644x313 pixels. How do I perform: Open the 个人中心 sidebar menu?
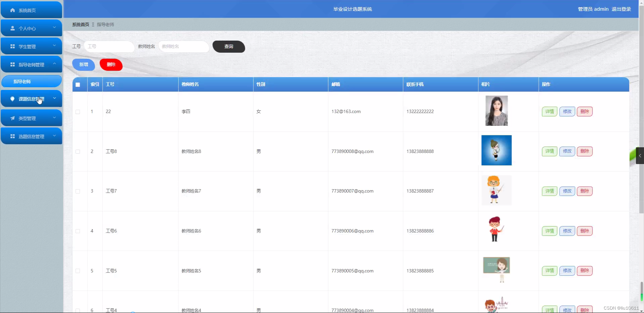(x=32, y=28)
